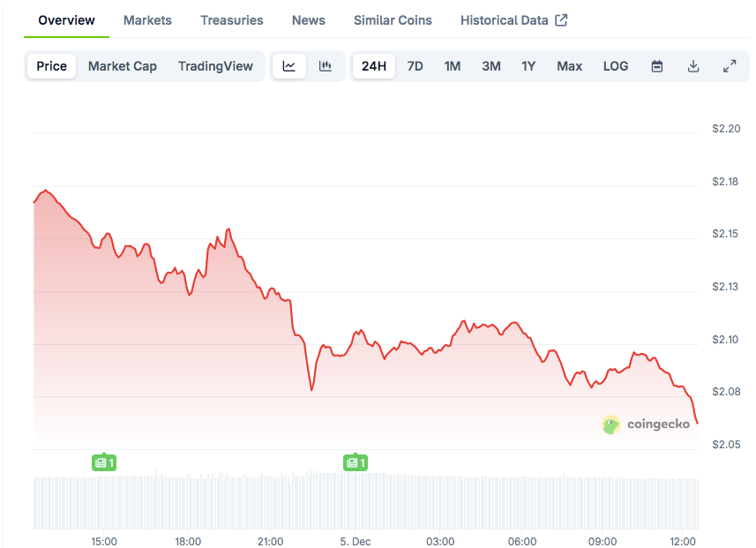
Task: Set time range to 7D
Action: [x=415, y=66]
